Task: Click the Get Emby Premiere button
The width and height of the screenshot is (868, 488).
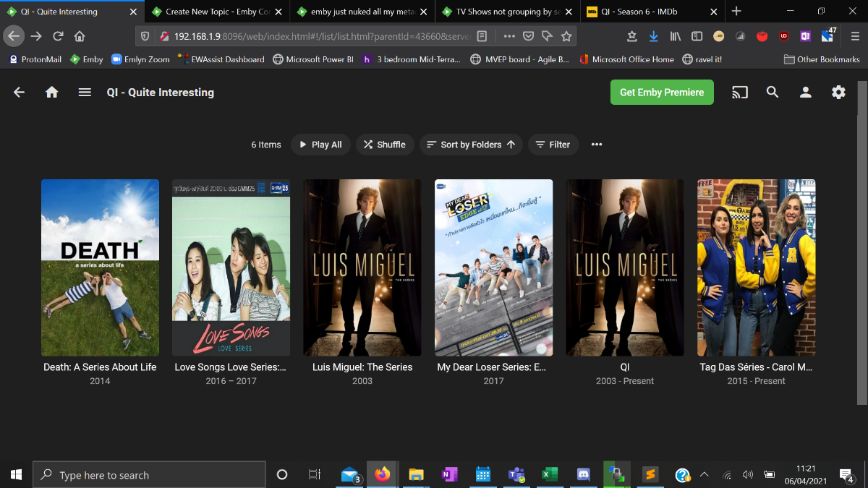Action: (662, 93)
